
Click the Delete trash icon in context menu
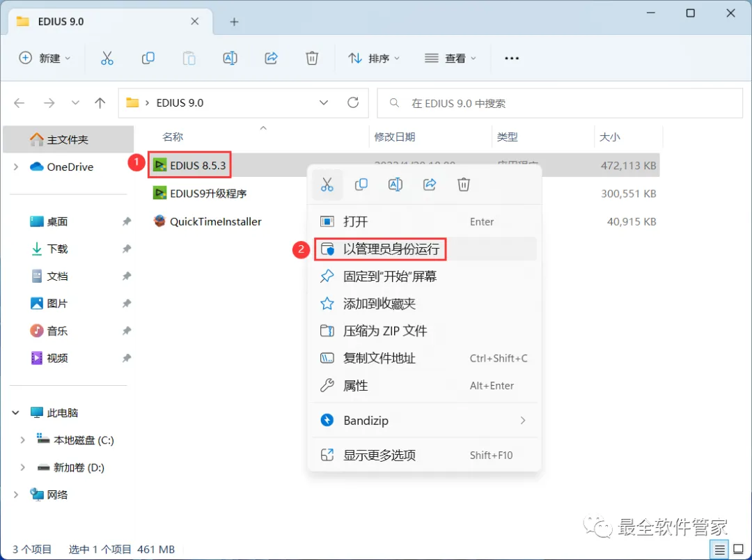(x=464, y=185)
